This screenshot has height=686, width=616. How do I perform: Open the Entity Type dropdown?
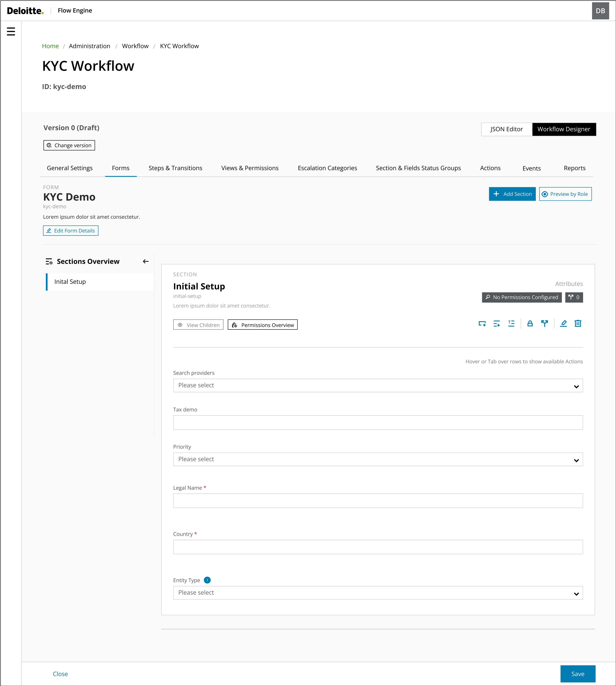(378, 592)
